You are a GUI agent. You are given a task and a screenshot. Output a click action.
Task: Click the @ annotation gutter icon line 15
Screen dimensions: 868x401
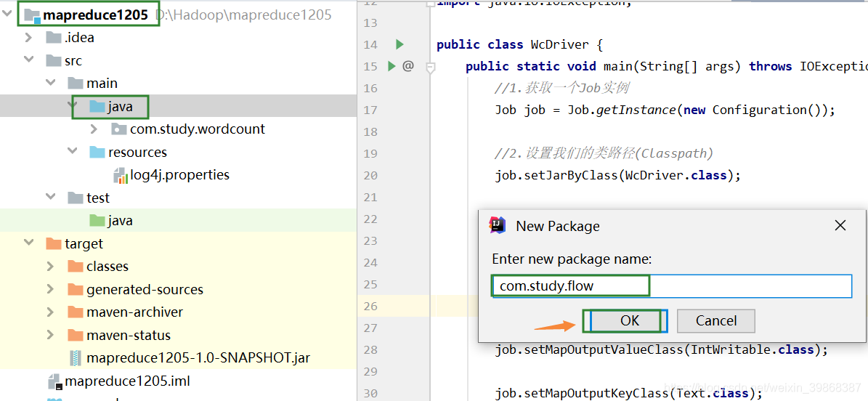pyautogui.click(x=408, y=66)
